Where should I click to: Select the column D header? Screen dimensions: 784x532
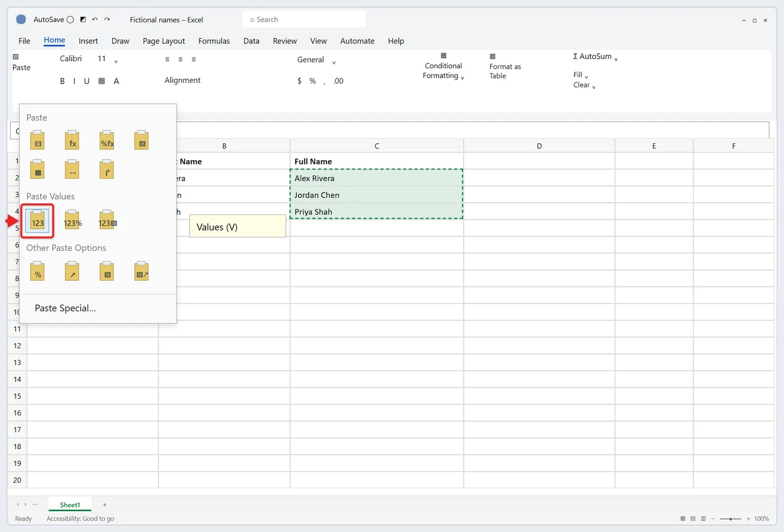coord(539,146)
